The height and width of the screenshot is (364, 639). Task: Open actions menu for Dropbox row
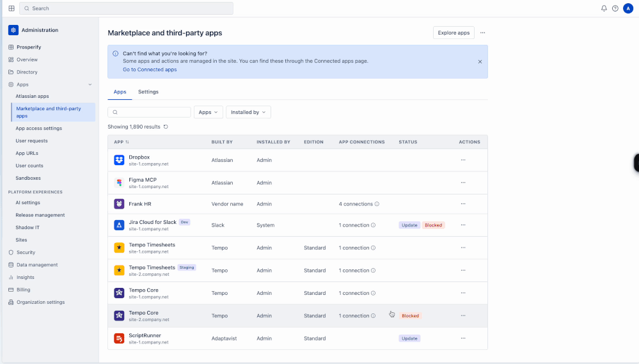pos(463,160)
